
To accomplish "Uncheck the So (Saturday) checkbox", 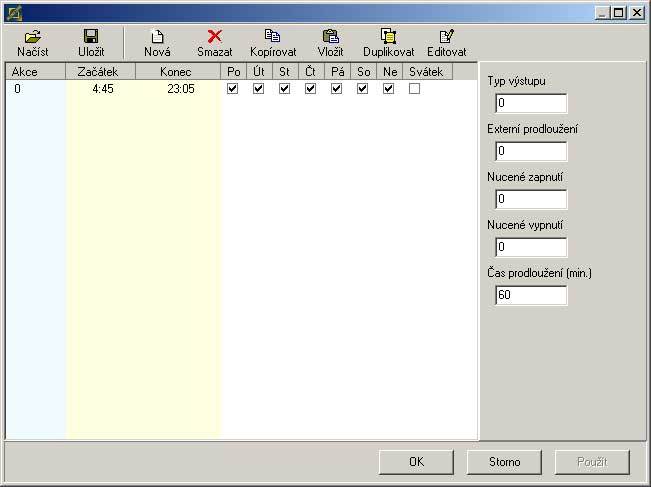I will (x=362, y=88).
